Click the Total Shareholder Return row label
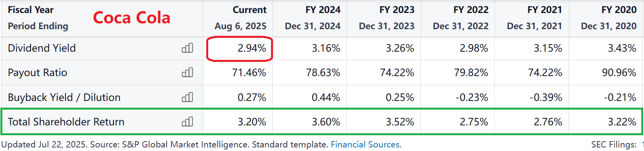The image size is (644, 151). (66, 122)
